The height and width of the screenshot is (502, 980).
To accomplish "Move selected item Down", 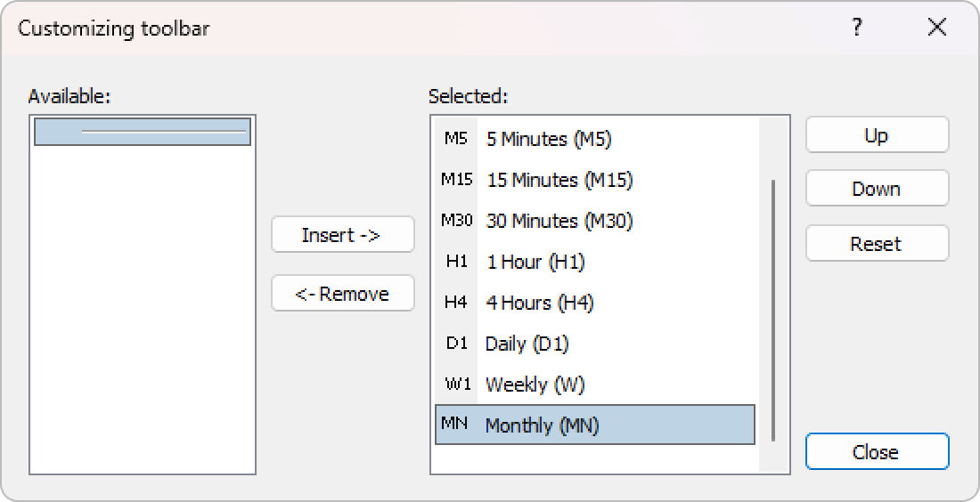I will coord(877,189).
